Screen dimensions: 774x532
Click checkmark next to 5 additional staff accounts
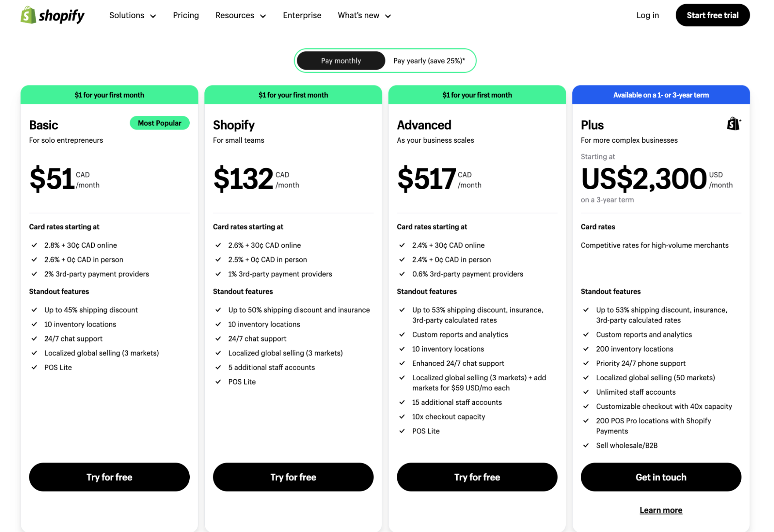click(x=218, y=368)
